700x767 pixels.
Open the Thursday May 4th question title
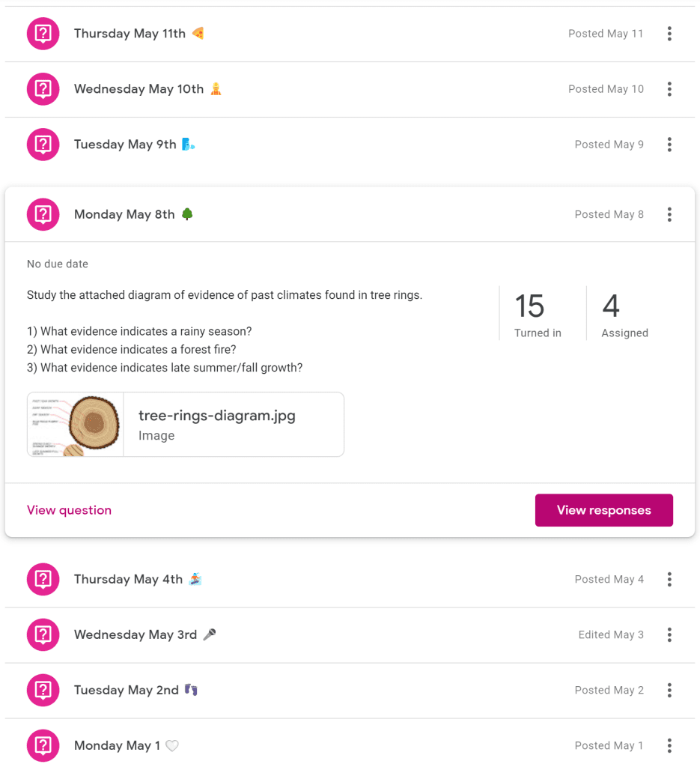pos(128,579)
